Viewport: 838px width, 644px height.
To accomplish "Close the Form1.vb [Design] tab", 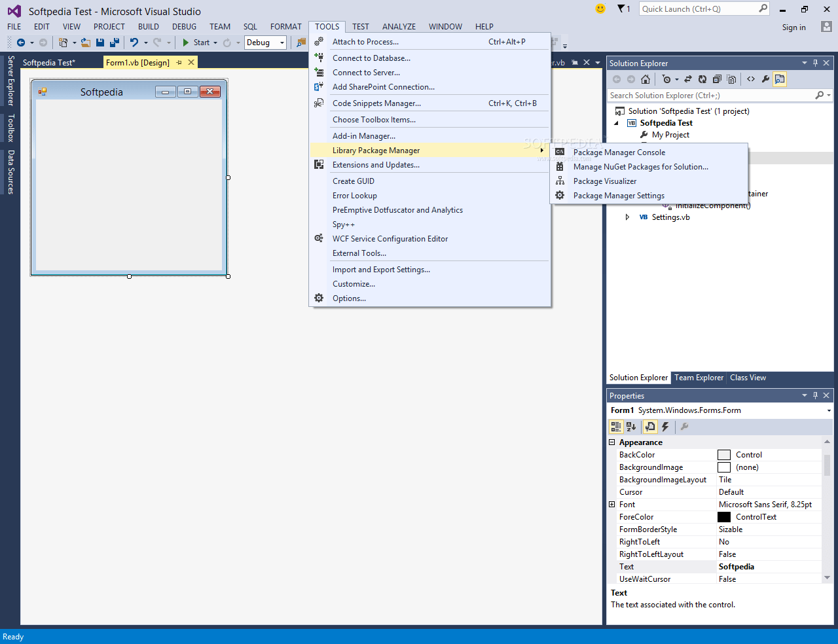I will 191,62.
